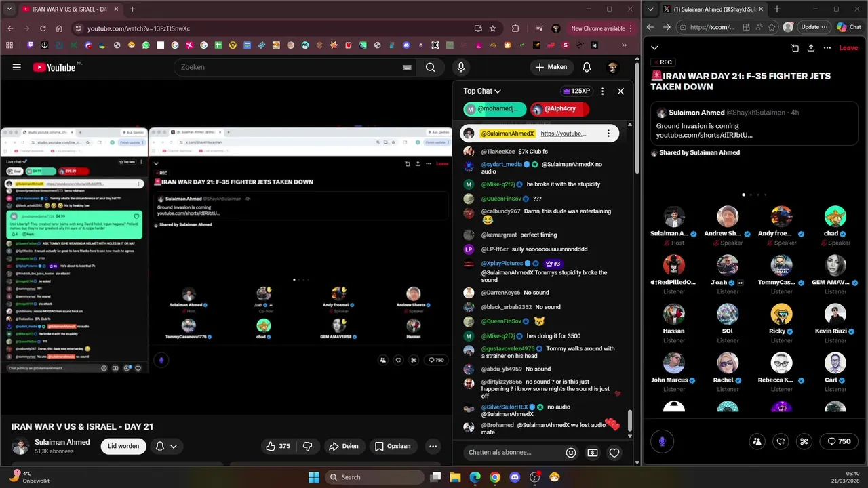Open a new tab in Edge
The image size is (868, 488).
(776, 9)
